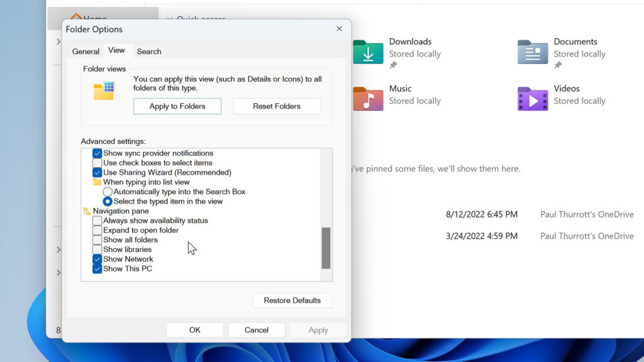Tick Use check boxes to select items

97,163
